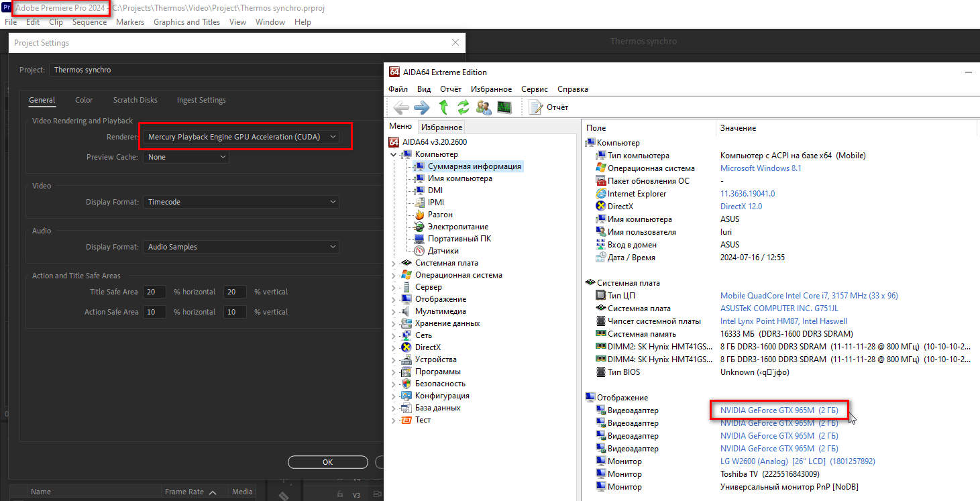The width and height of the screenshot is (980, 501).
Task: Collapse the Компьютер tree node
Action: (394, 154)
